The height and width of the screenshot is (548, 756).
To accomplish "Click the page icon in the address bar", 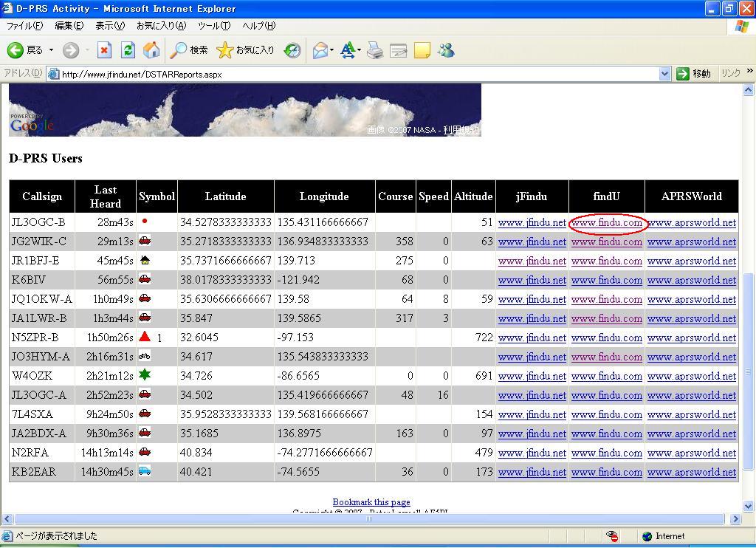I will (x=53, y=75).
